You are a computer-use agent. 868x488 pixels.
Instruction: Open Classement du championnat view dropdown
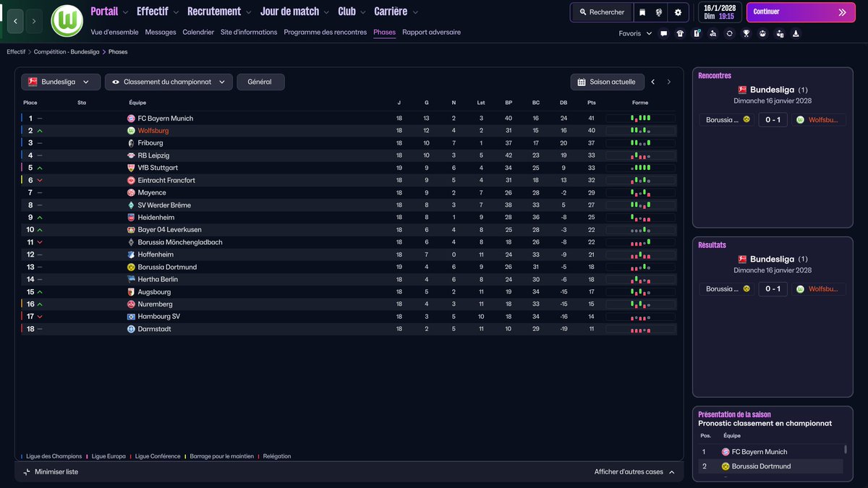coord(169,82)
